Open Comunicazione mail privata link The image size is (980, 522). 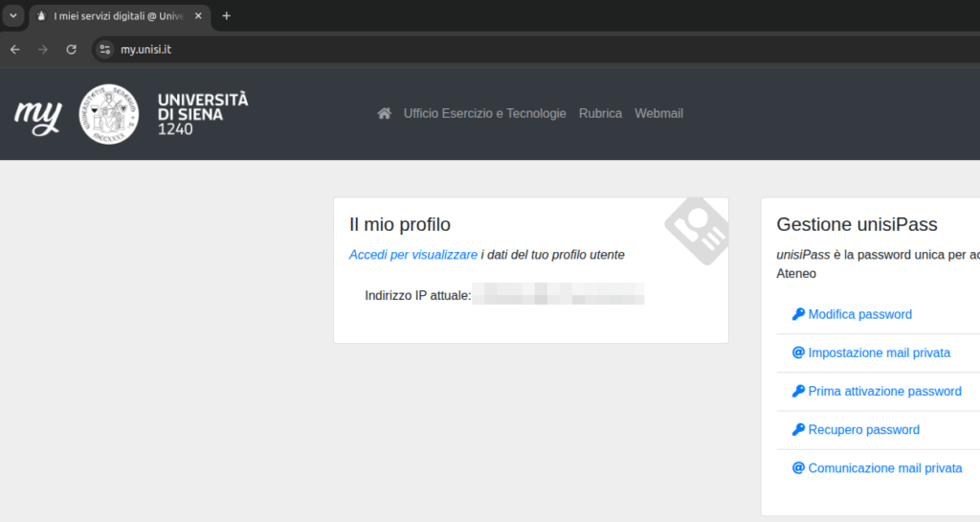pyautogui.click(x=884, y=468)
